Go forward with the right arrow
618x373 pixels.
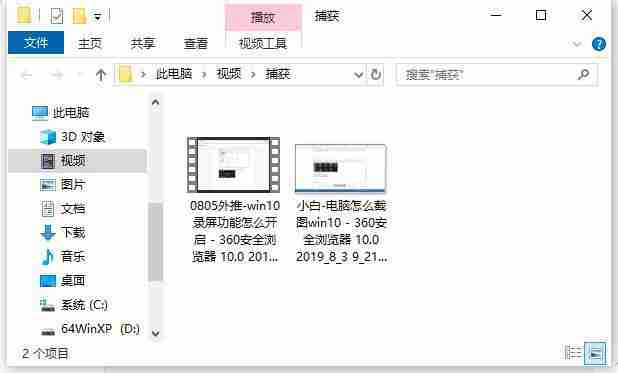[57, 74]
